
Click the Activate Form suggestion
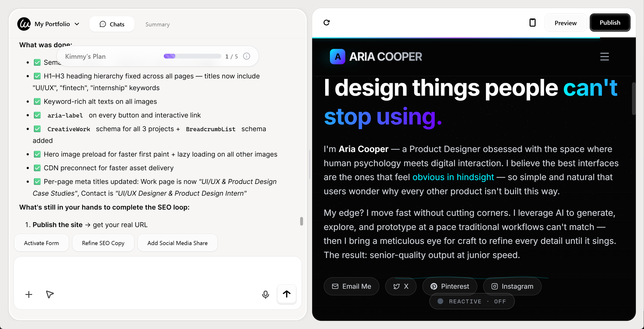pos(42,243)
